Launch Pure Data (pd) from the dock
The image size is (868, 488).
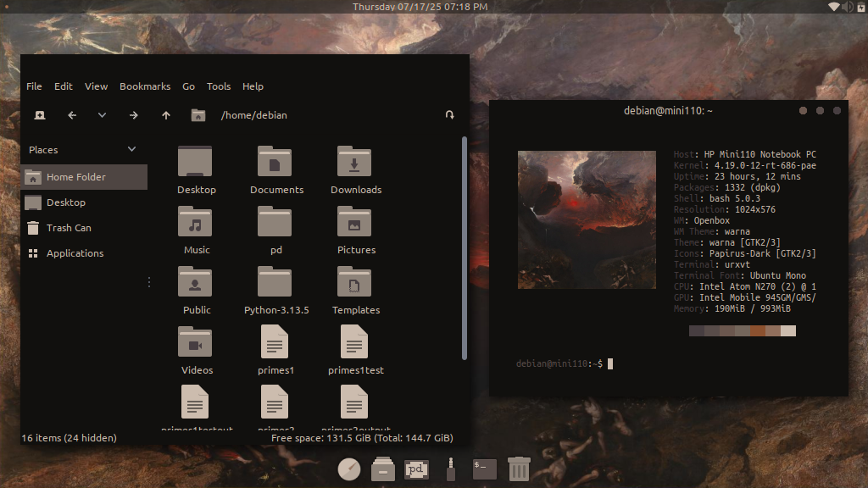[416, 469]
